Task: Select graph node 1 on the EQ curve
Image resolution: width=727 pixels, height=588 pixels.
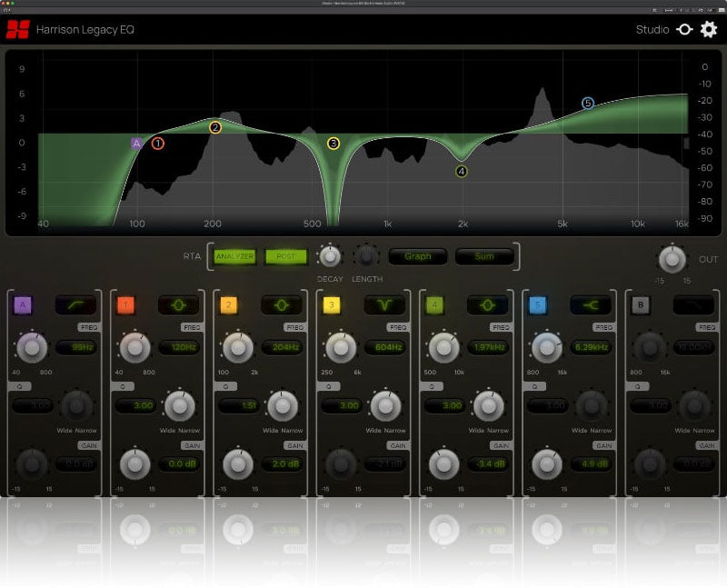Action: click(157, 144)
